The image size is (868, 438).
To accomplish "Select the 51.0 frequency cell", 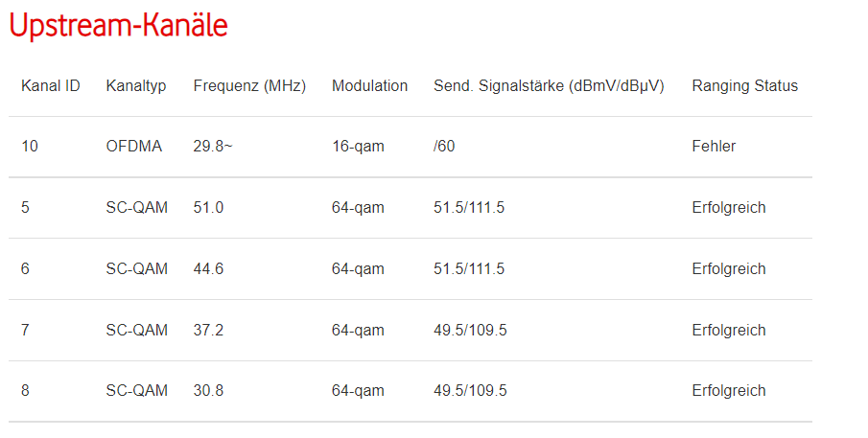I will 208,208.
